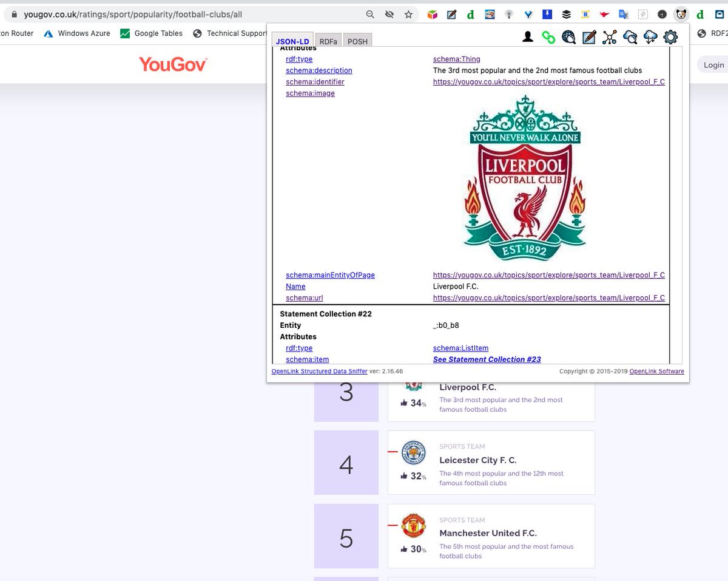Jump to See Statement Collection #23

(x=487, y=359)
